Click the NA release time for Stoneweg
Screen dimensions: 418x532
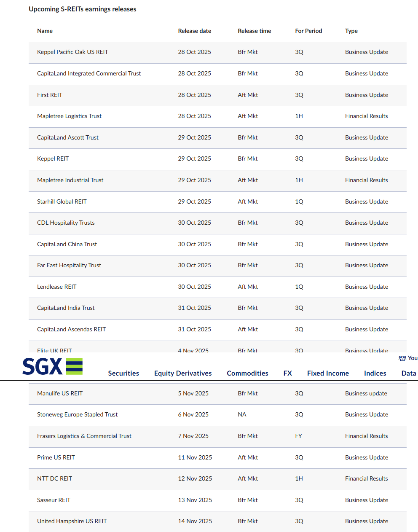[x=242, y=414]
